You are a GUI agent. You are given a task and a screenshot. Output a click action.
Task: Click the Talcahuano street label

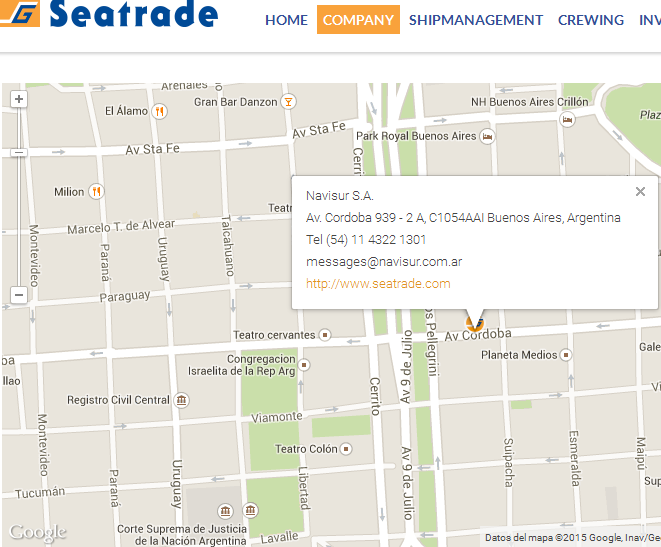228,246
